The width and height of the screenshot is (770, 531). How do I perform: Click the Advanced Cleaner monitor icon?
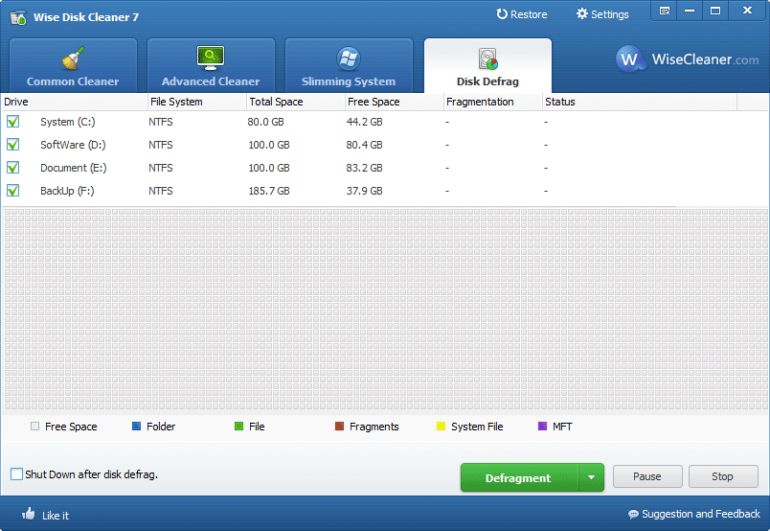[210, 58]
